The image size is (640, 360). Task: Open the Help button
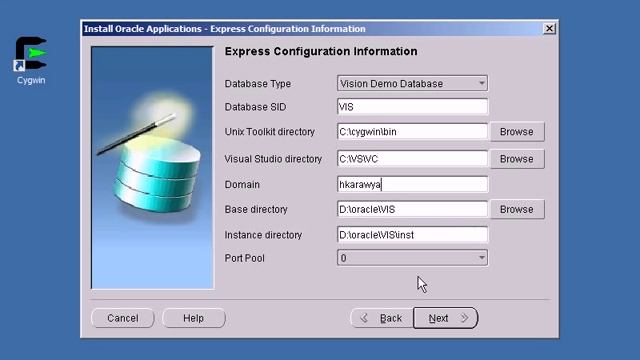coord(193,318)
